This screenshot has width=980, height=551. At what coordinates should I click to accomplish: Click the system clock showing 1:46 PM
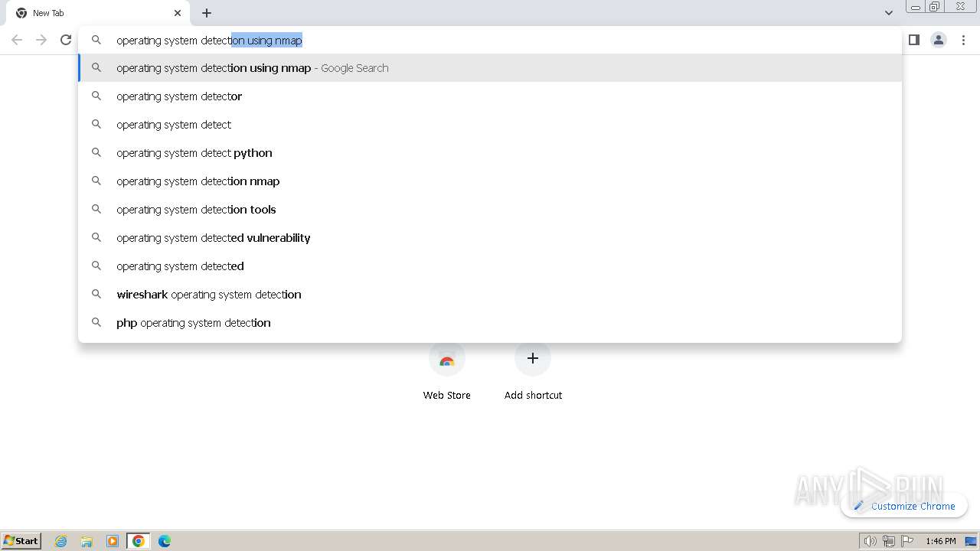coord(940,541)
